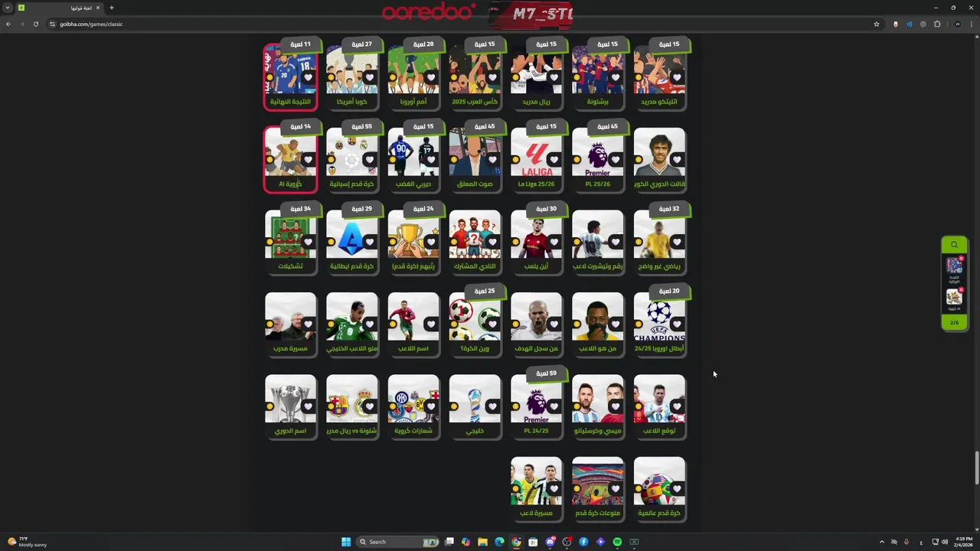Remove the first game from side widget list
The width and height of the screenshot is (980, 551).
pyautogui.click(x=961, y=259)
